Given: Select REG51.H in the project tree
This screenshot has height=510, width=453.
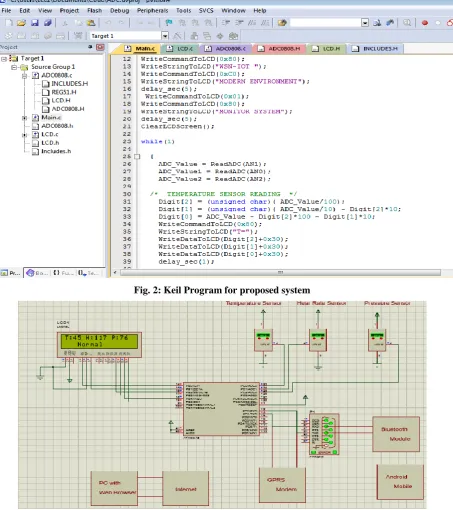Looking at the screenshot, I should 60,92.
